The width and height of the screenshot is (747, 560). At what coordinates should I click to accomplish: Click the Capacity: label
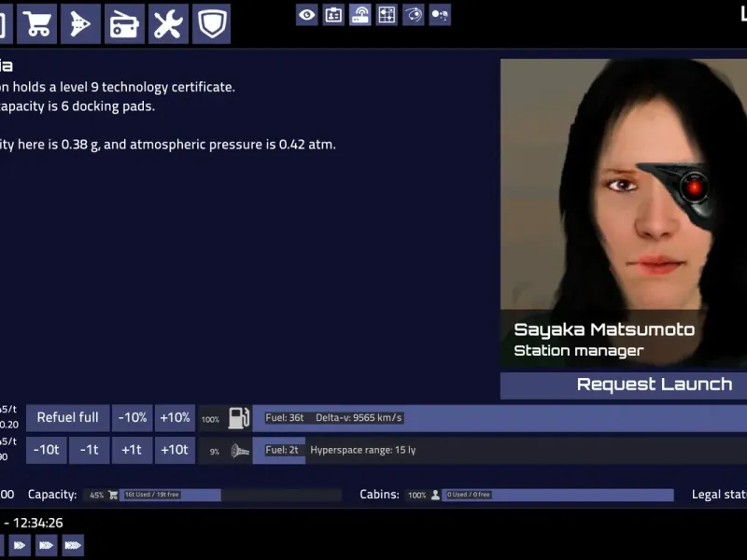tap(52, 495)
